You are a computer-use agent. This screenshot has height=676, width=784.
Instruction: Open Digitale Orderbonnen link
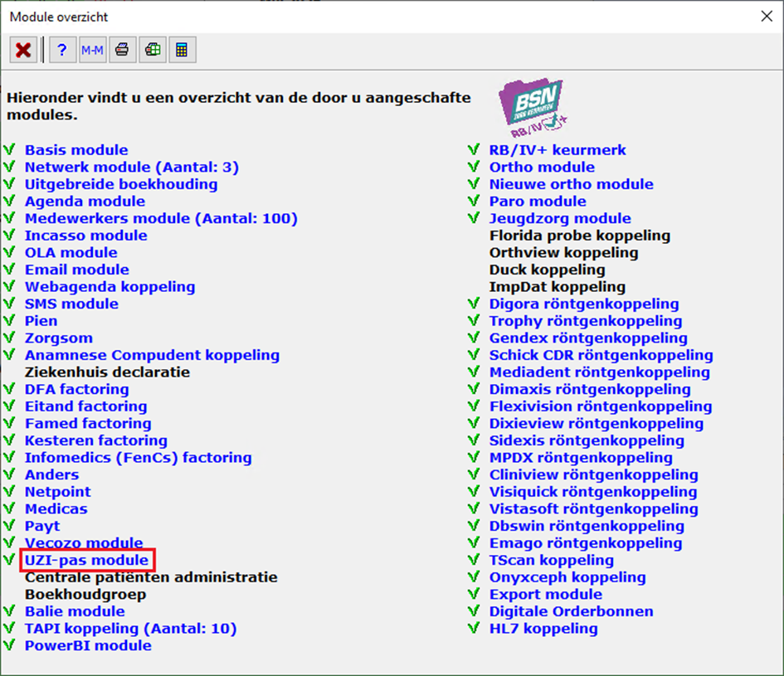coord(571,611)
